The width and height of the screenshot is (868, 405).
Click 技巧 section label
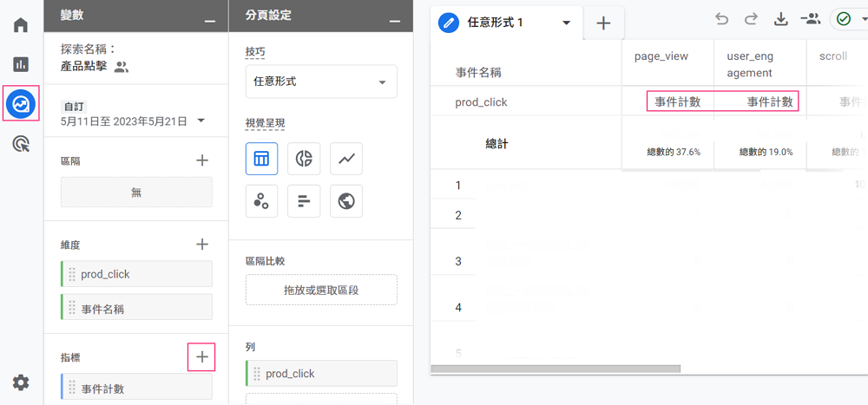pyautogui.click(x=255, y=52)
